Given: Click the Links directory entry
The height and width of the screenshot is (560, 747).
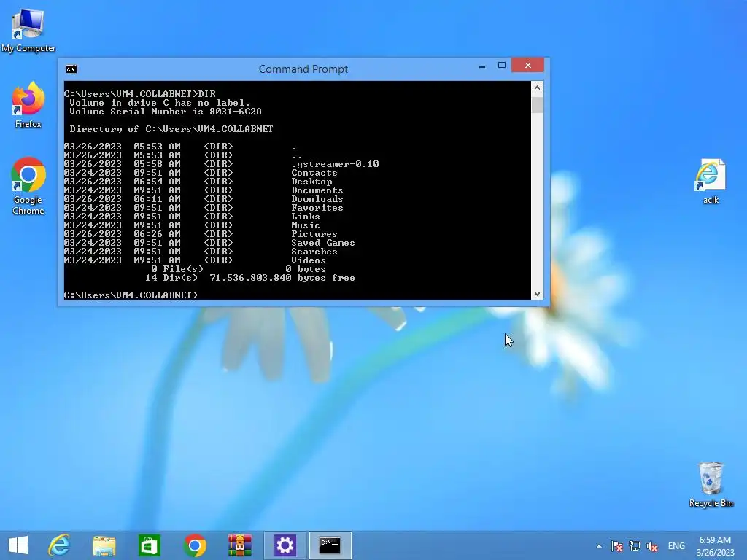Looking at the screenshot, I should [306, 216].
